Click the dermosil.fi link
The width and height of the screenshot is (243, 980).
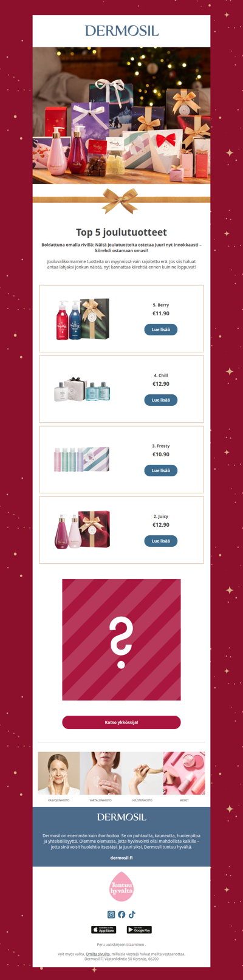point(122,858)
